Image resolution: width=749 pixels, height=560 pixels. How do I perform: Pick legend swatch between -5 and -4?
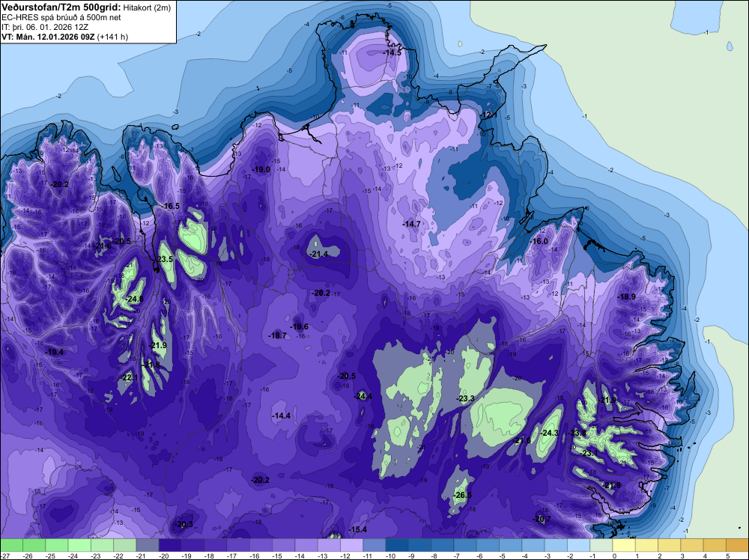(x=511, y=545)
